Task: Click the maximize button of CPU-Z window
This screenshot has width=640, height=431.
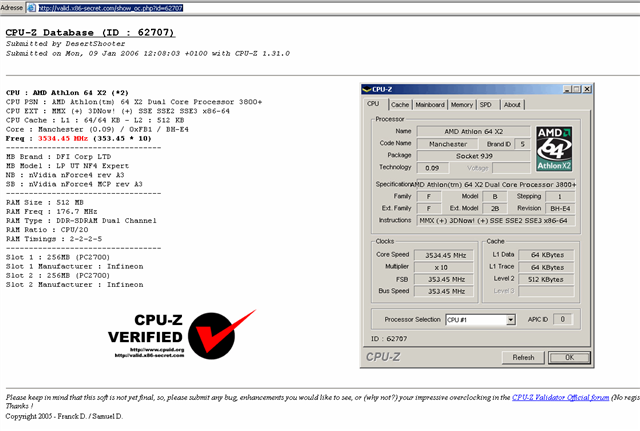Action: click(x=576, y=89)
